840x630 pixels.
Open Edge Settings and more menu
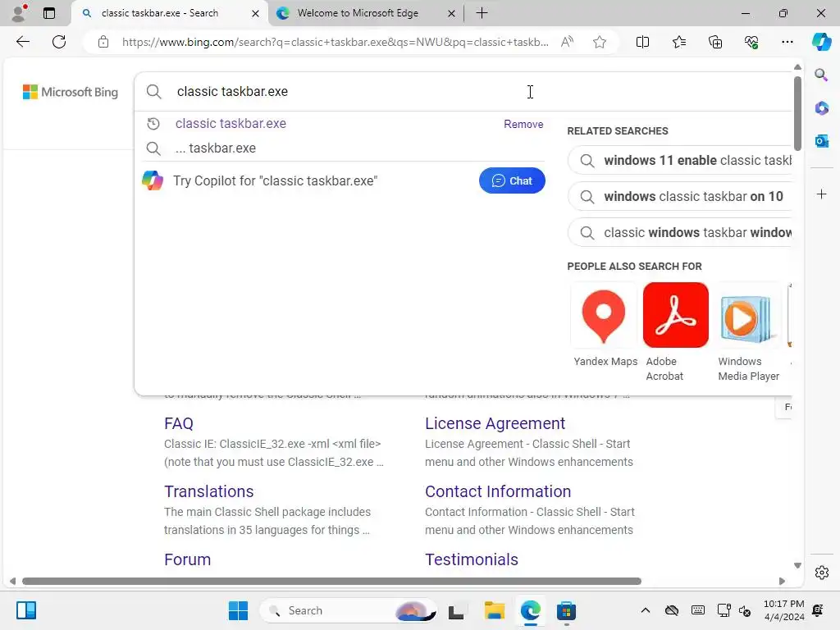pos(787,42)
